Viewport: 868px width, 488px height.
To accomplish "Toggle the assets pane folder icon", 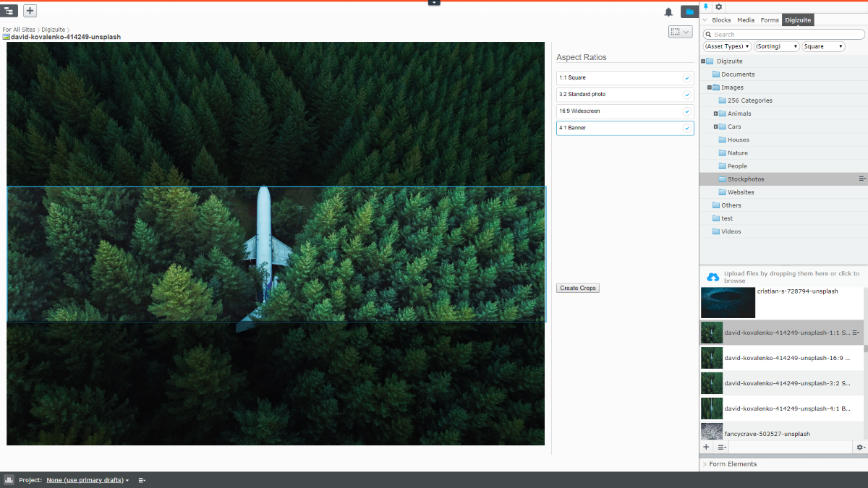I will pos(689,12).
